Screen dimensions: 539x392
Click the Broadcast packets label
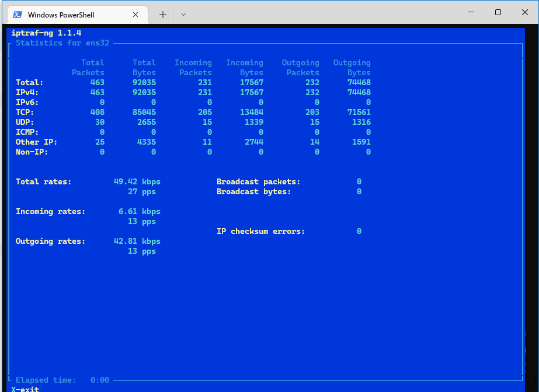click(258, 181)
